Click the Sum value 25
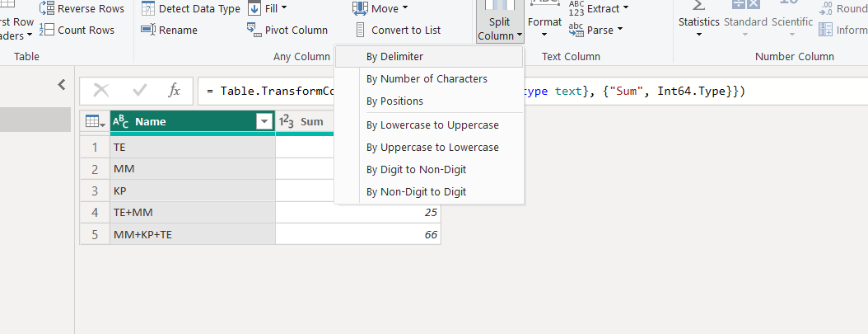 tap(358, 213)
